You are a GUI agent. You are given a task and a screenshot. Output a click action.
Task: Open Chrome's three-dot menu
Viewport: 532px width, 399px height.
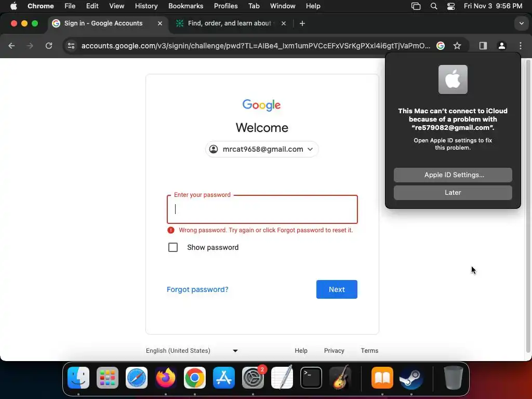coord(521,46)
